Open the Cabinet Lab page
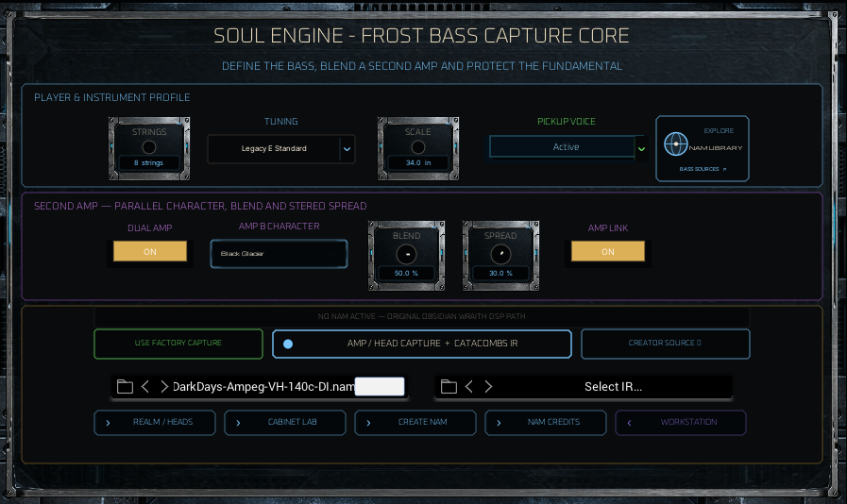 click(x=285, y=423)
